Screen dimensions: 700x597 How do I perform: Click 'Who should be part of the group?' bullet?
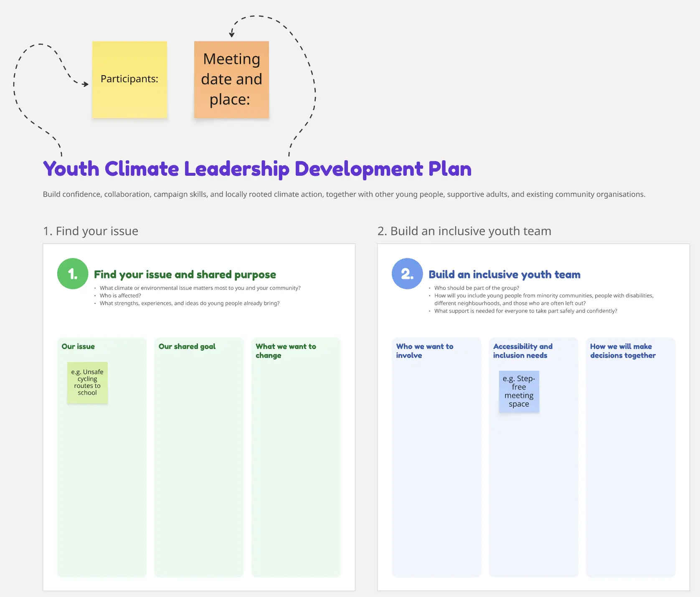coord(477,288)
